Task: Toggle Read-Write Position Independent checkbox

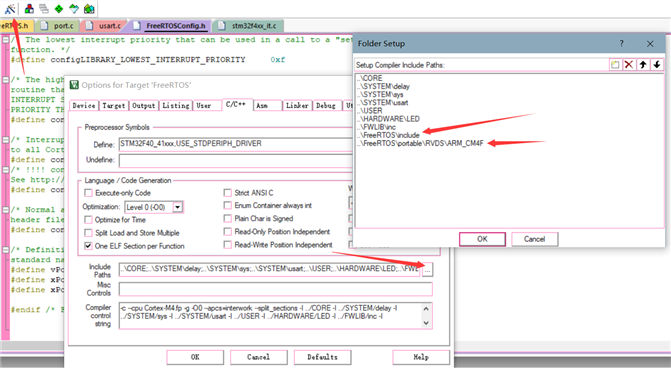Action: [228, 245]
